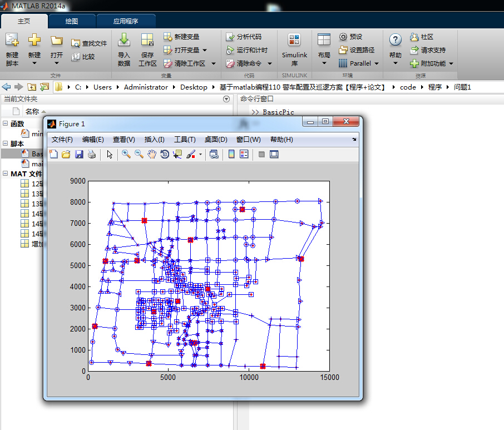The height and width of the screenshot is (430, 504).
Task: Click Request Support (请求支持)
Action: coord(428,50)
